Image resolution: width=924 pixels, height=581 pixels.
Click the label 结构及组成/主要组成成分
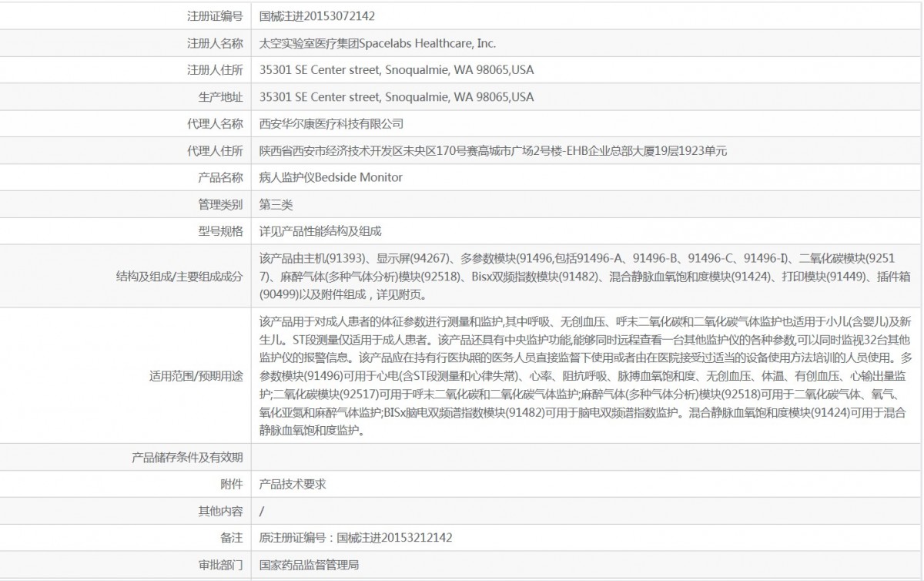pos(178,275)
